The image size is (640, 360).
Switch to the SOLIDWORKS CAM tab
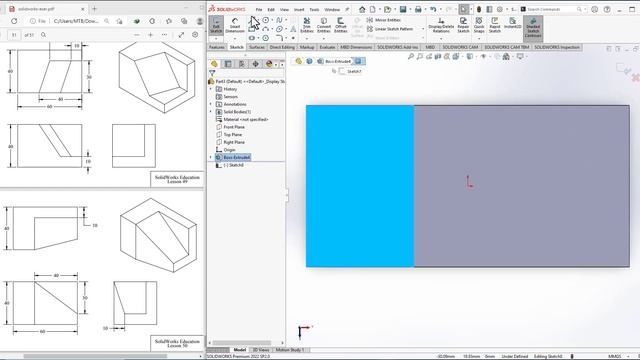460,47
